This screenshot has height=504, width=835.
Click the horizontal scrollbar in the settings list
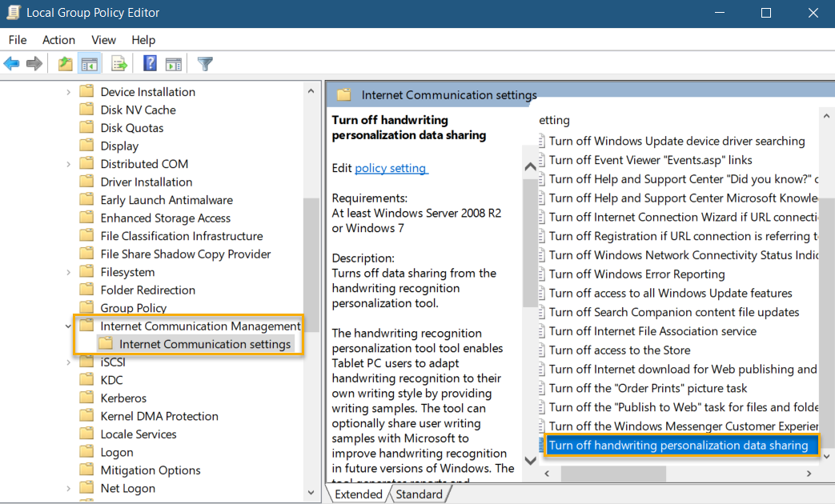[x=613, y=474]
